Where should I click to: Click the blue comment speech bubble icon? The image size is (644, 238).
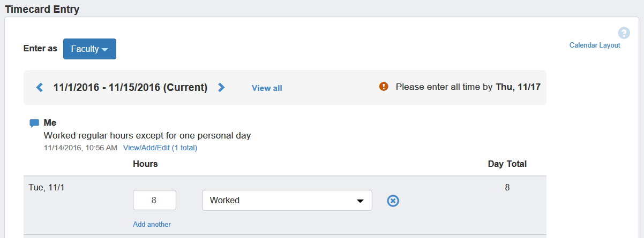coord(34,123)
